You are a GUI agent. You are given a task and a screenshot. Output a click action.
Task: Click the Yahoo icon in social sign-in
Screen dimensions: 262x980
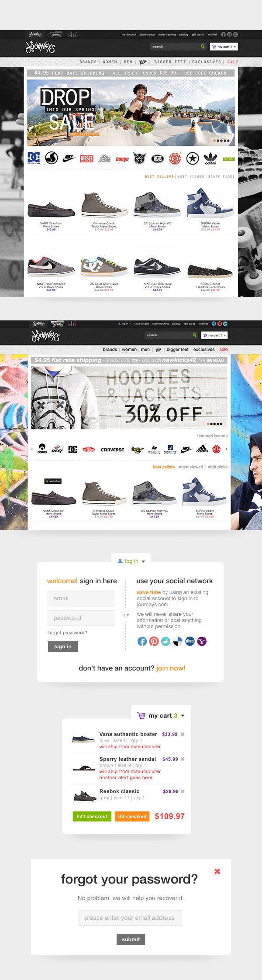[x=202, y=641]
